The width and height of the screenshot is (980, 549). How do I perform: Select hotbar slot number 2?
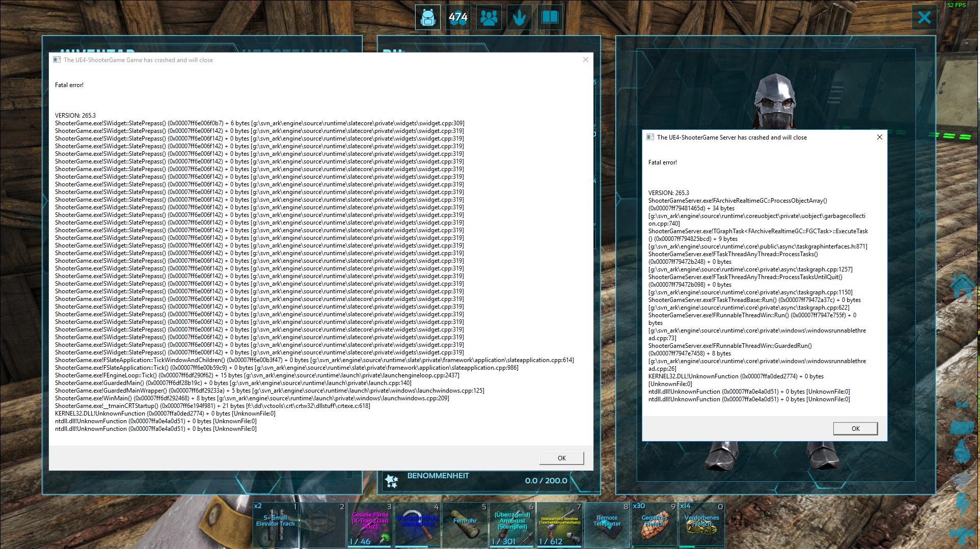coord(323,525)
